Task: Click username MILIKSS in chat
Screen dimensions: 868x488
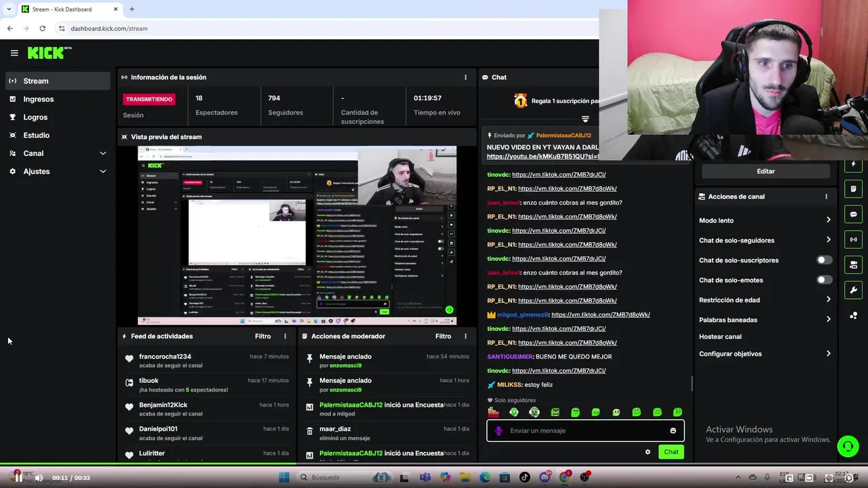Action: pos(509,385)
